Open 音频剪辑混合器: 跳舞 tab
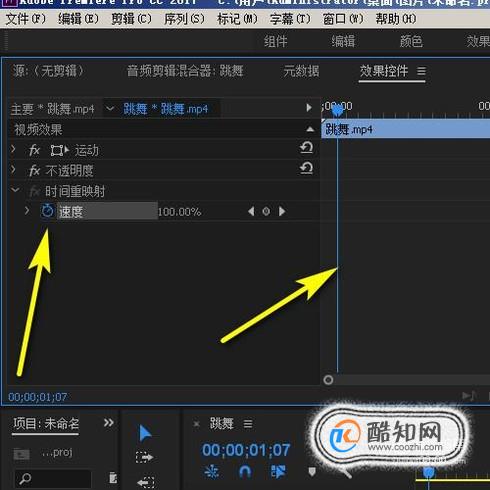The width and height of the screenshot is (490, 490). click(185, 71)
